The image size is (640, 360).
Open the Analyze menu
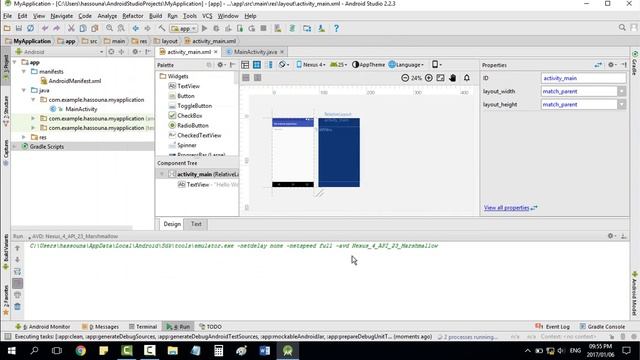click(x=107, y=16)
